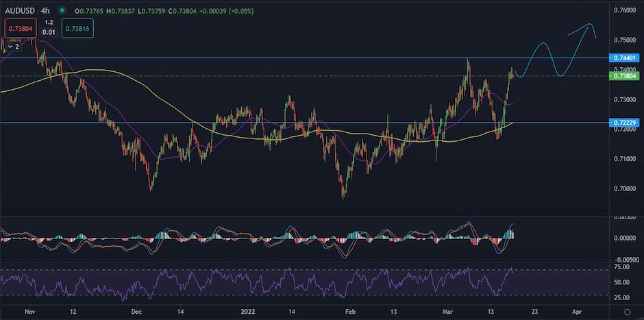Click the 0.00000 value on the MACD scale
644x320 pixels.
625,238
